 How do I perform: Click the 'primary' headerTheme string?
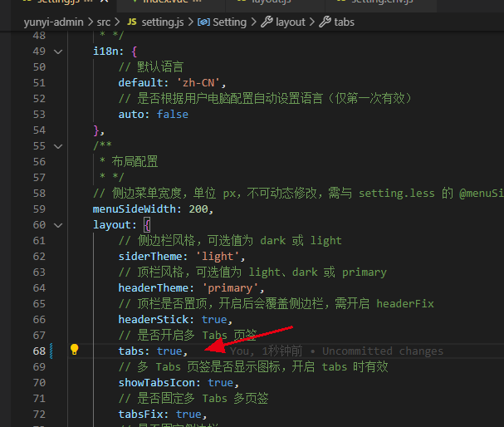pos(232,287)
